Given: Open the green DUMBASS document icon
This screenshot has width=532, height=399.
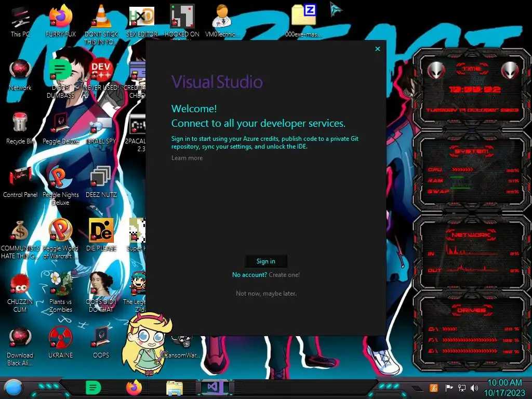Looking at the screenshot, I should click(60, 78).
